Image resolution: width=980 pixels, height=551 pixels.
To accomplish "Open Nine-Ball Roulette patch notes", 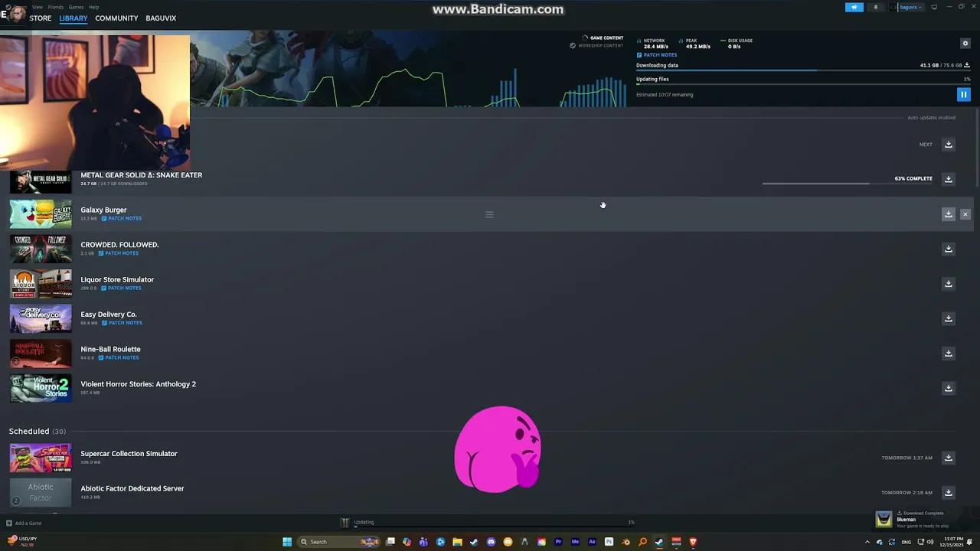I will pos(119,358).
